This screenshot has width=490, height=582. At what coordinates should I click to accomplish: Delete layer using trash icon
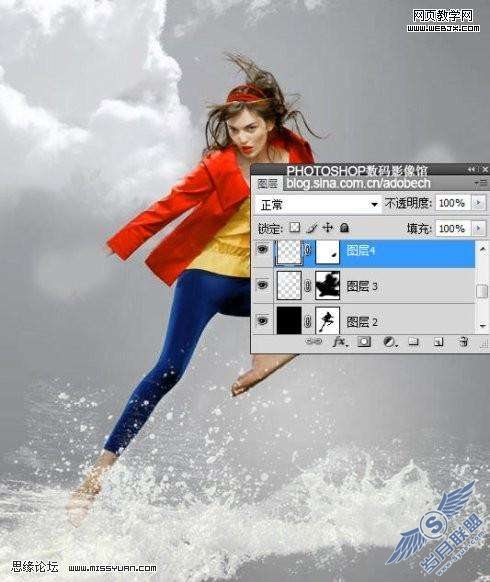click(x=463, y=342)
